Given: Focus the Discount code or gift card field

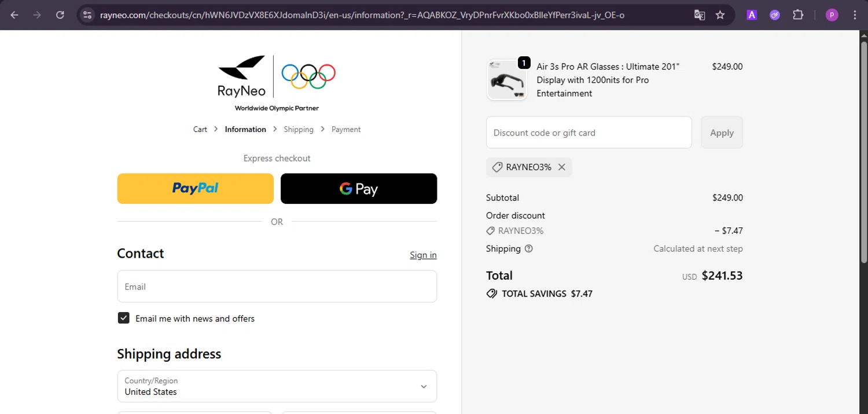Looking at the screenshot, I should pos(589,133).
